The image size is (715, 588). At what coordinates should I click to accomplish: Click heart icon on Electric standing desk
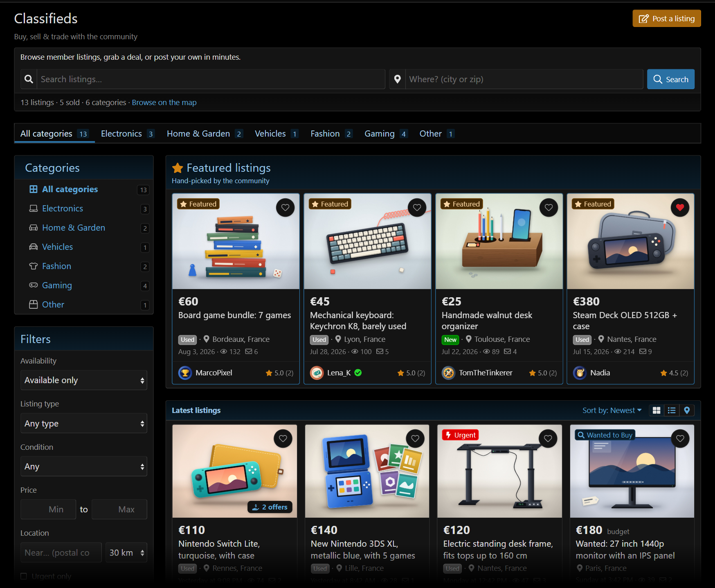548,438
